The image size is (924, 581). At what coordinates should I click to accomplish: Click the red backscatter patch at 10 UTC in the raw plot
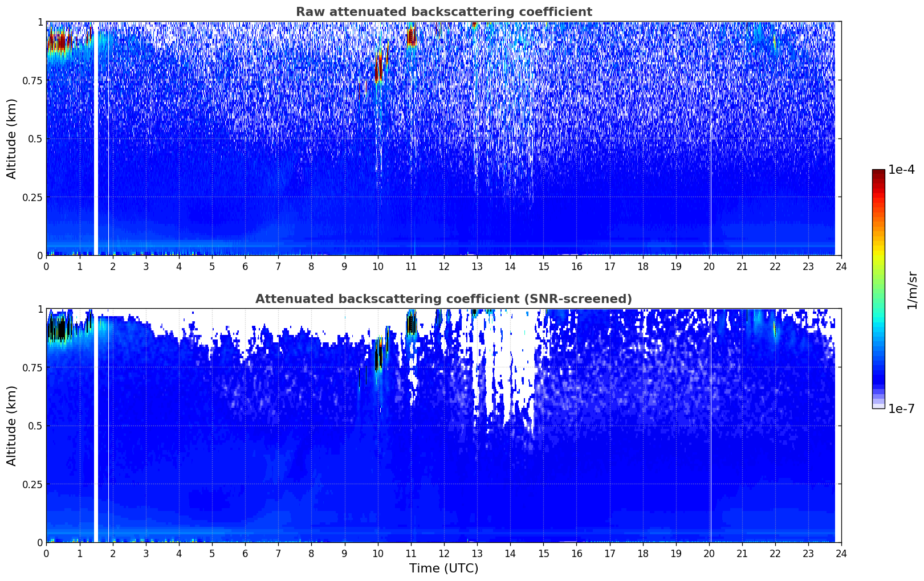coord(378,69)
